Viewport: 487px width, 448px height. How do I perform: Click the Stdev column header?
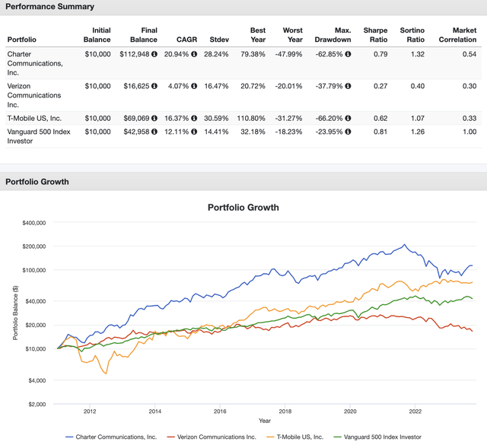pos(219,40)
